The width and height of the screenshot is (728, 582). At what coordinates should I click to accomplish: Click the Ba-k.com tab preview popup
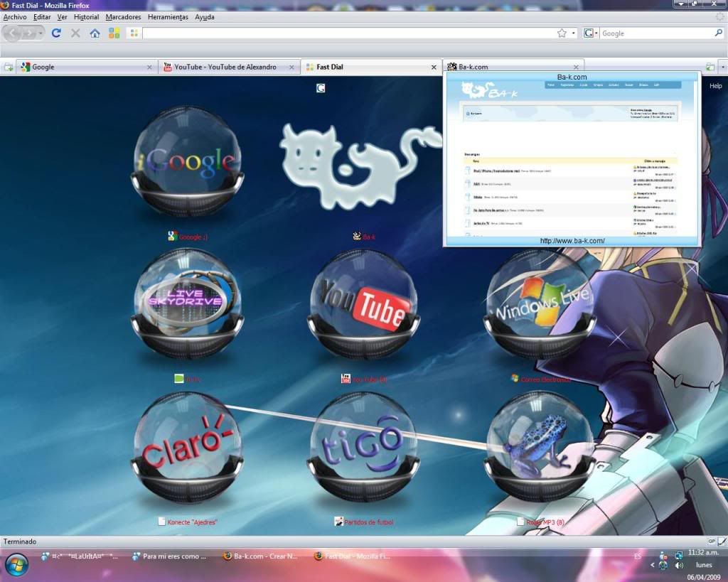tap(572, 159)
